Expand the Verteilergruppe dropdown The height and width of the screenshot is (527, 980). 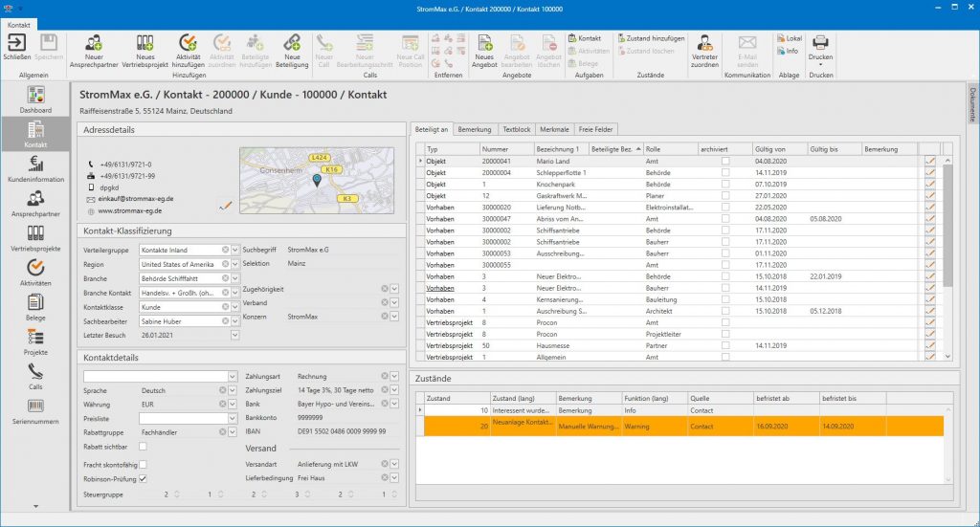click(x=234, y=250)
